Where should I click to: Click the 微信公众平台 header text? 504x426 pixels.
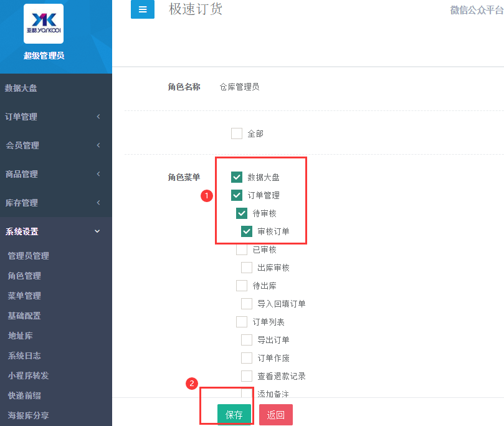pos(477,10)
